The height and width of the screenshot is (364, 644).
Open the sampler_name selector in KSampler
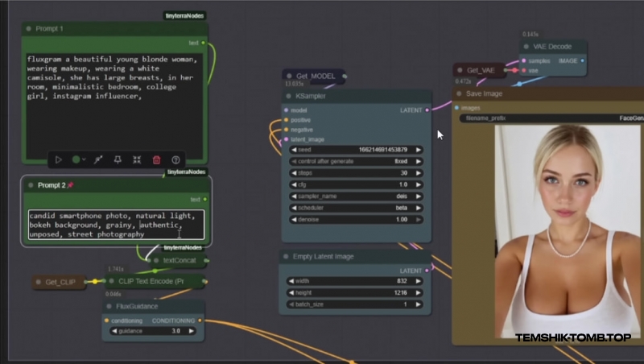pos(356,196)
